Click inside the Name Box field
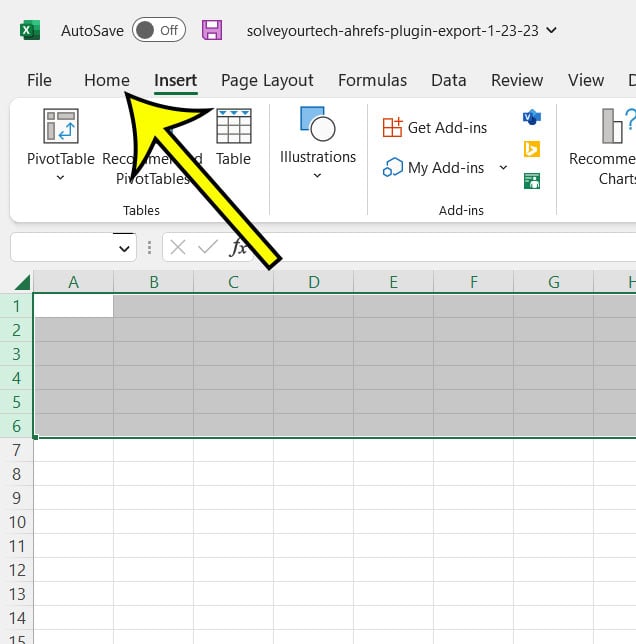636x644 pixels. point(62,247)
